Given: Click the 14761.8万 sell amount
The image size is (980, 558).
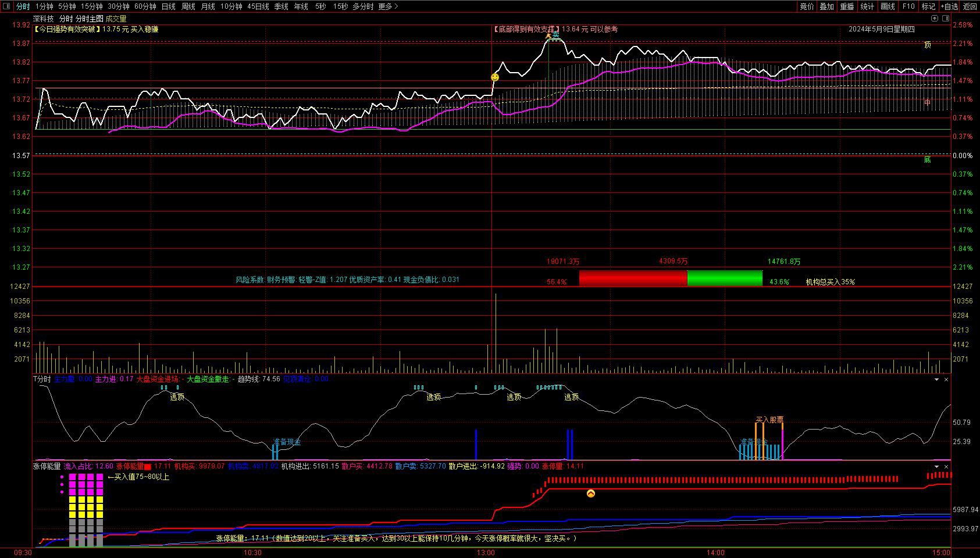Looking at the screenshot, I should [x=784, y=262].
